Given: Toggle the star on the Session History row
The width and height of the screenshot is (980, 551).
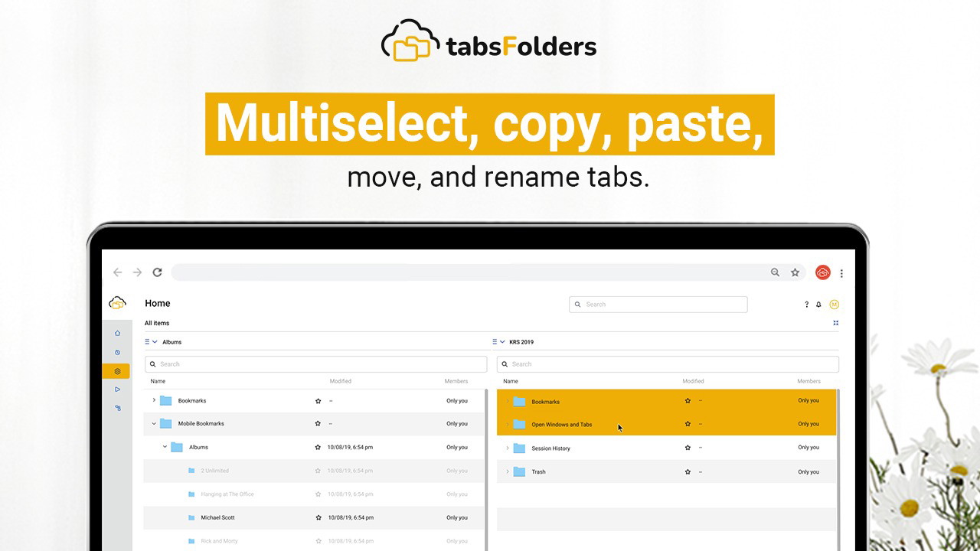Looking at the screenshot, I should click(x=688, y=448).
